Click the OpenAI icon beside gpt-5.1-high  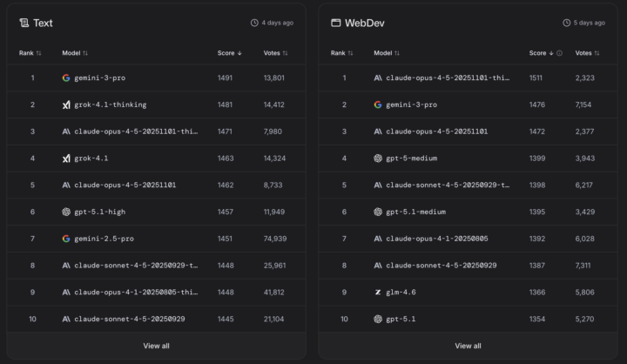(66, 212)
